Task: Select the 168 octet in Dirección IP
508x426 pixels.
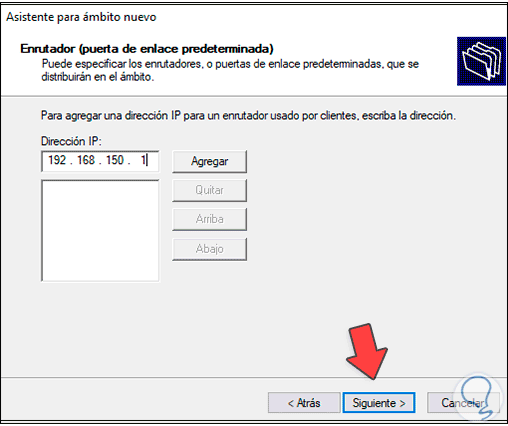Action: pyautogui.click(x=86, y=160)
